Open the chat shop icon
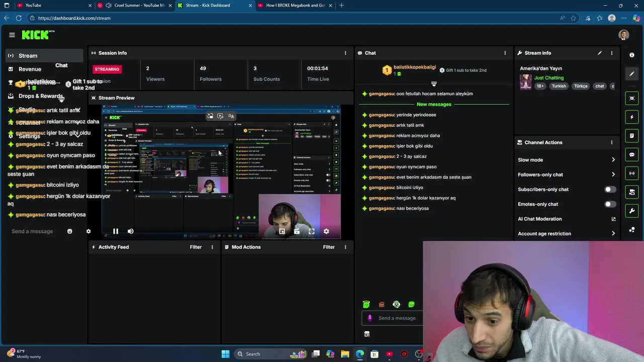644x362 pixels. 367,334
